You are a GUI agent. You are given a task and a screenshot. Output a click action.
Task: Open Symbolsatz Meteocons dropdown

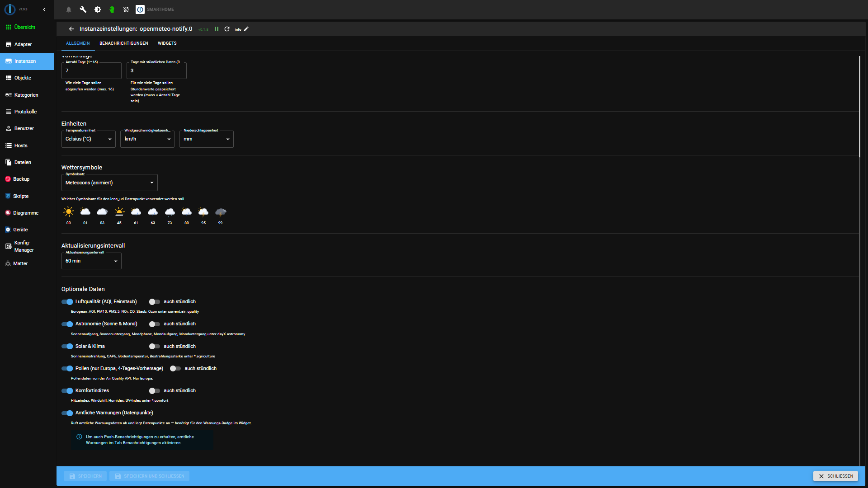tap(109, 183)
